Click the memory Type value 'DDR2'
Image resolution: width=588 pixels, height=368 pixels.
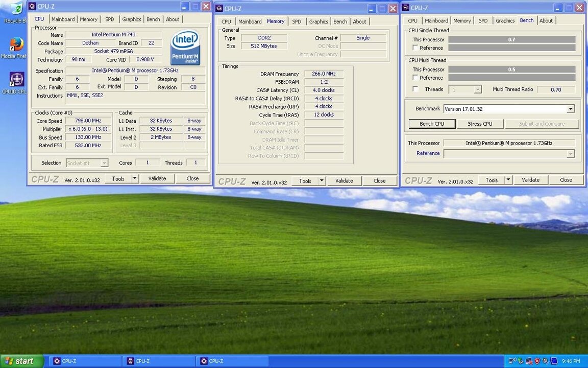[x=263, y=38]
